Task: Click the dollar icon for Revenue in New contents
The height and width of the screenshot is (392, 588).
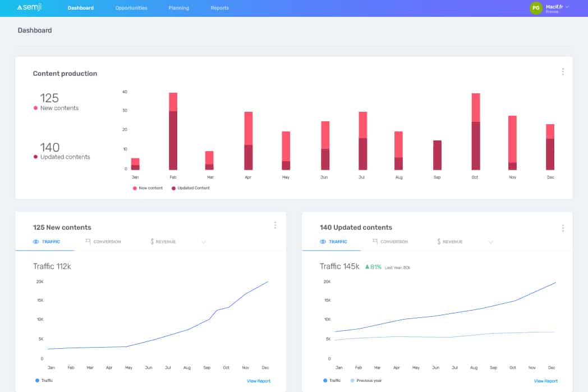Action: pyautogui.click(x=152, y=241)
